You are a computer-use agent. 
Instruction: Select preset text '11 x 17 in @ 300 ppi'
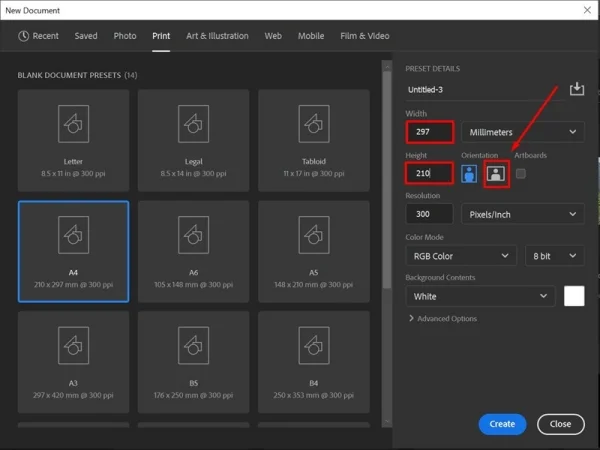[314, 174]
